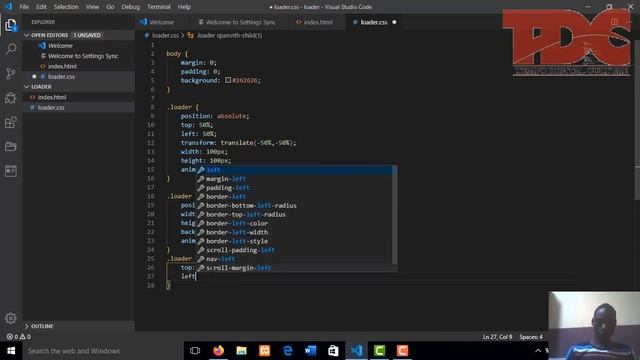Click the #262626 color swatch
640x360 pixels.
(228, 80)
